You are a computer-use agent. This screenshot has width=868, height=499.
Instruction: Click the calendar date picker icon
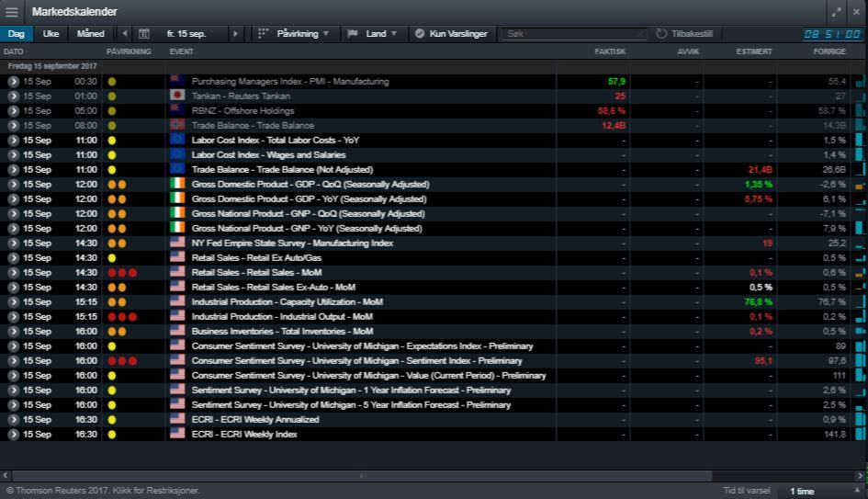pos(144,34)
